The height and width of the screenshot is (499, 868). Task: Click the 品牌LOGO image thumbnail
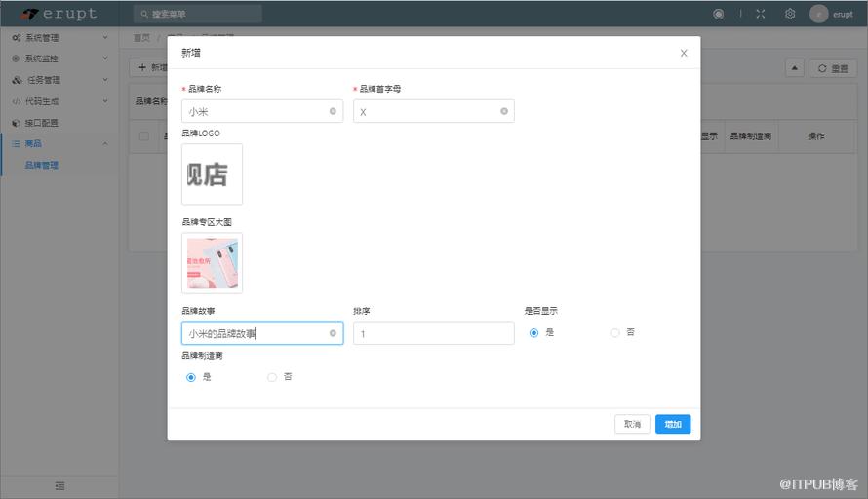(x=212, y=174)
